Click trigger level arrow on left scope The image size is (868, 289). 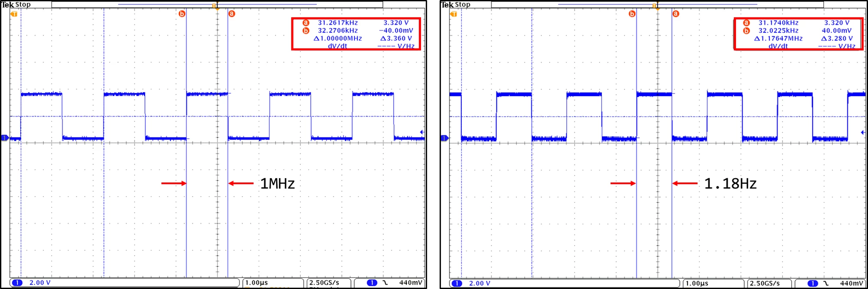click(421, 132)
